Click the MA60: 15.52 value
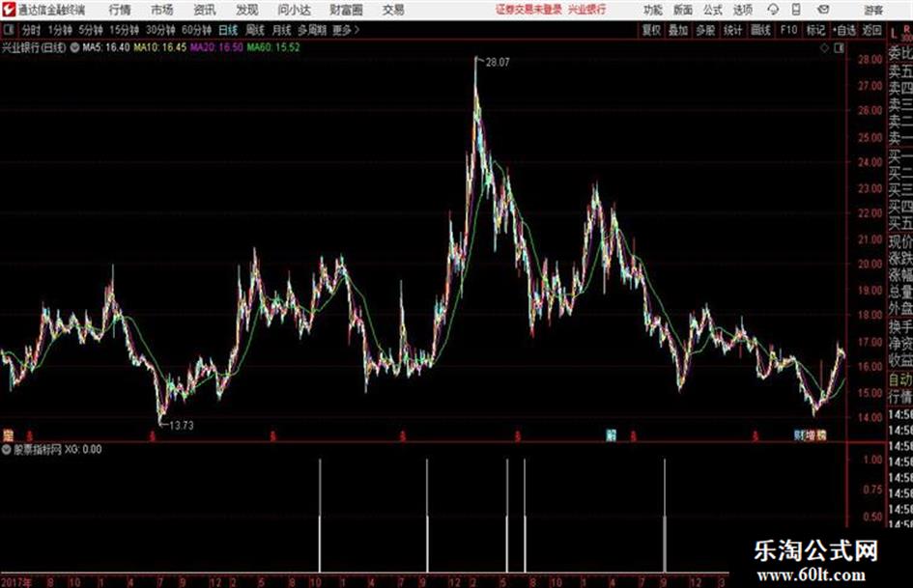 [x=273, y=47]
